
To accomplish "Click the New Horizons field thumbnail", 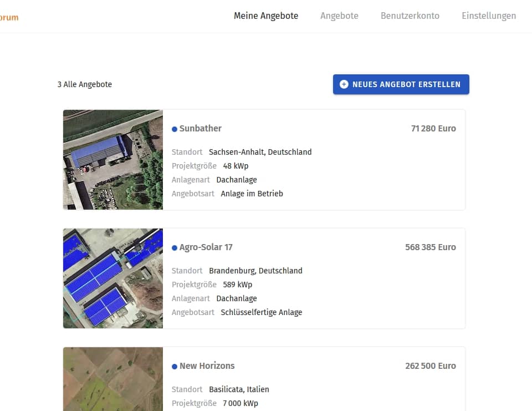I will pyautogui.click(x=113, y=379).
